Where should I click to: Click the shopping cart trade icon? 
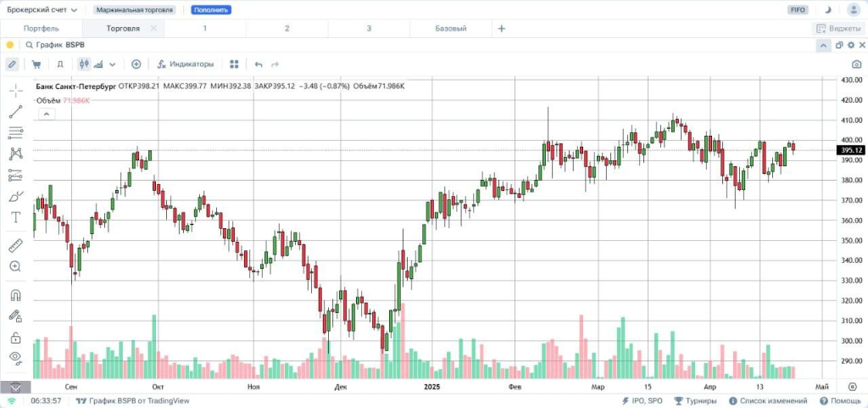pos(36,64)
